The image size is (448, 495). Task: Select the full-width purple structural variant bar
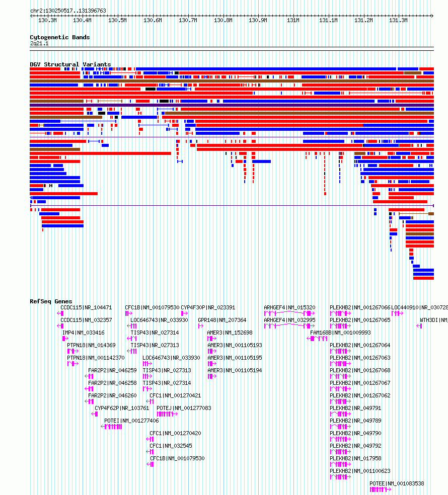[232, 105]
